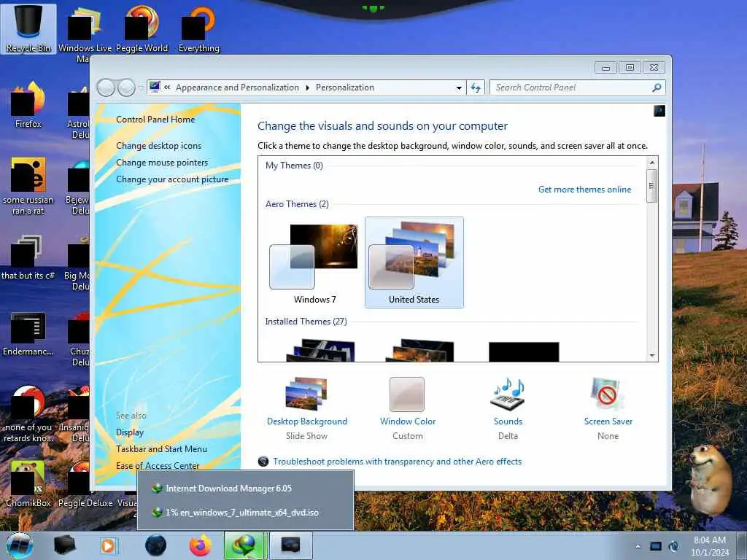Click the help icon in Personalization's top-right corner
This screenshot has width=747, height=560.
659,111
